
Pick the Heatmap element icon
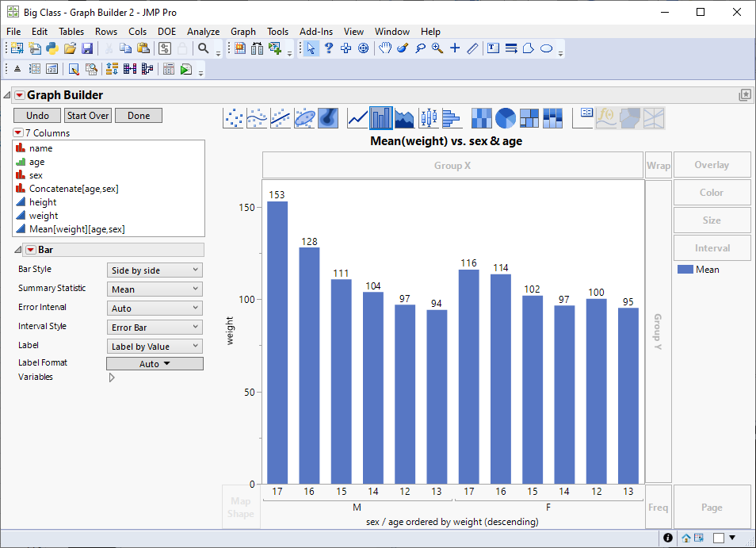[x=481, y=119]
